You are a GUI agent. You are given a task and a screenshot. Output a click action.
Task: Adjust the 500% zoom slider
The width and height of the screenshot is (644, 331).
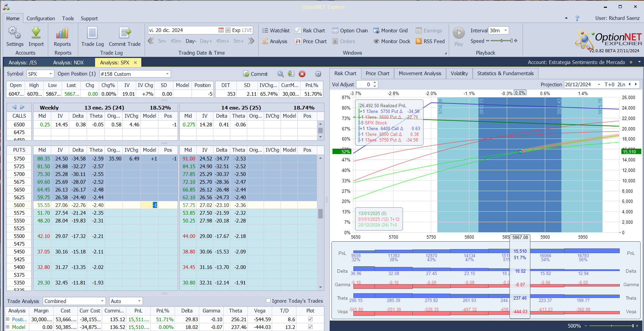coord(611,326)
